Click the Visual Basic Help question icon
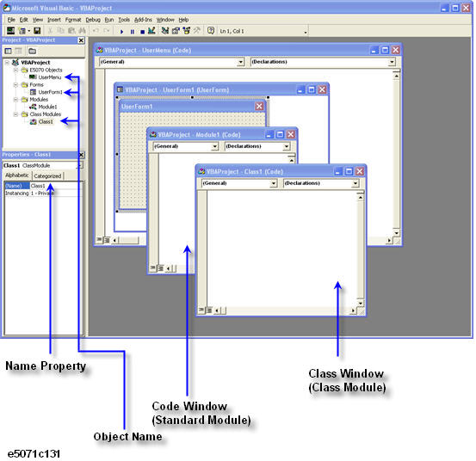The height and width of the screenshot is (461, 476). tap(211, 31)
